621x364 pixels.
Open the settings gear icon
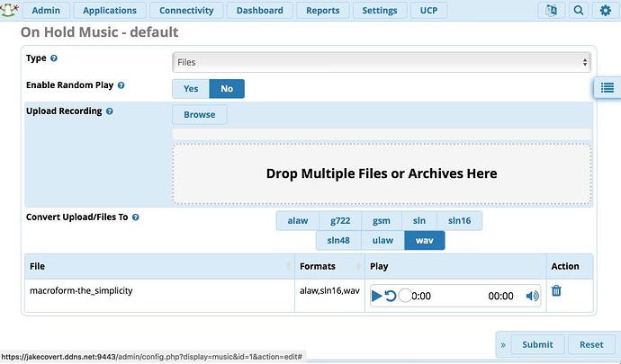point(605,10)
